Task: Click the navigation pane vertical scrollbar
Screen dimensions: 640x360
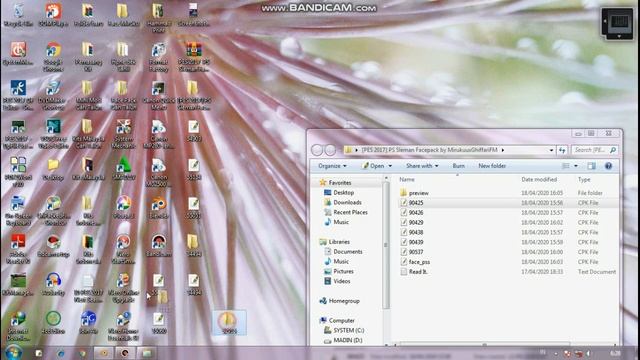Action: 386,245
